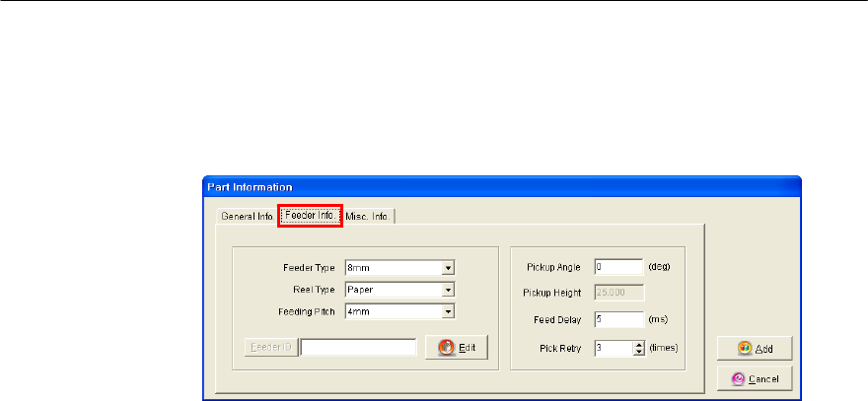
Task: Click the Reel Type label
Action: click(x=314, y=290)
